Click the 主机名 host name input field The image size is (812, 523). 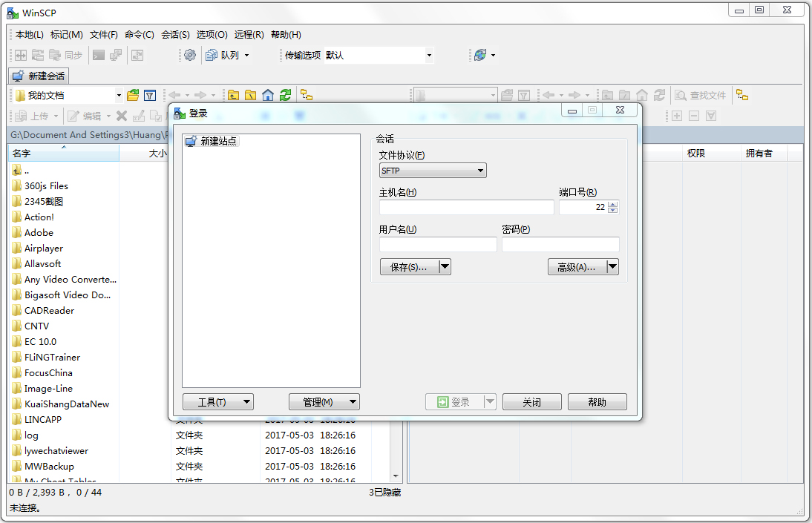467,207
